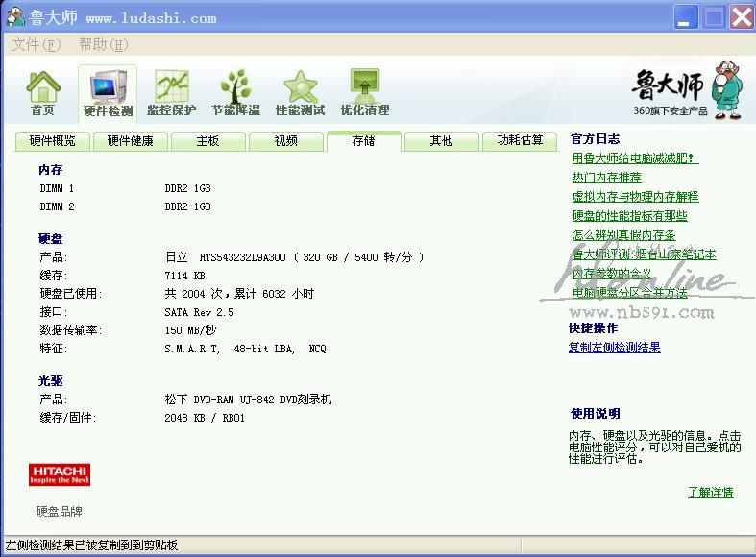The image size is (756, 557).
Task: Switch to the 其他 tab
Action: pyautogui.click(x=441, y=141)
